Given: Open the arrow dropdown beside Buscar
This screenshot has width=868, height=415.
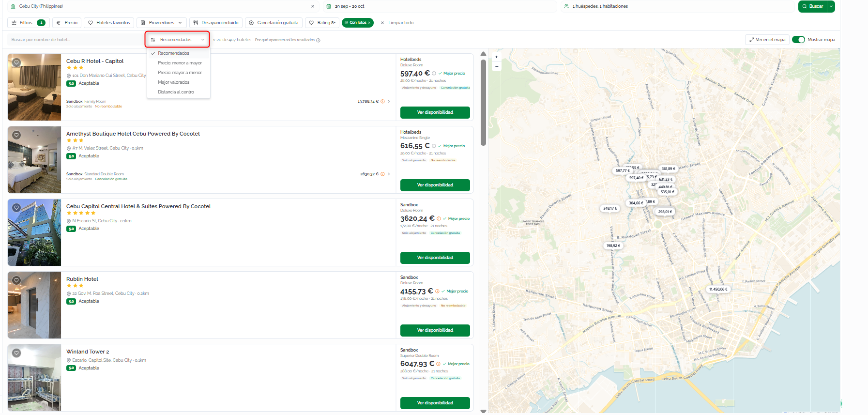Looking at the screenshot, I should coord(831,6).
